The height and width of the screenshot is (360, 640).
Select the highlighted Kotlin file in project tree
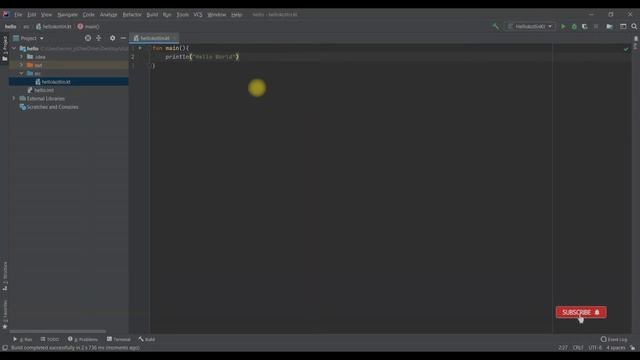coord(69,82)
